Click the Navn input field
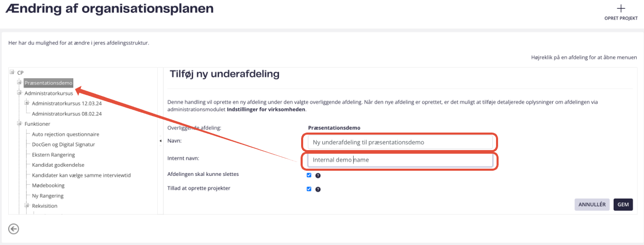The height and width of the screenshot is (245, 644). [400, 142]
